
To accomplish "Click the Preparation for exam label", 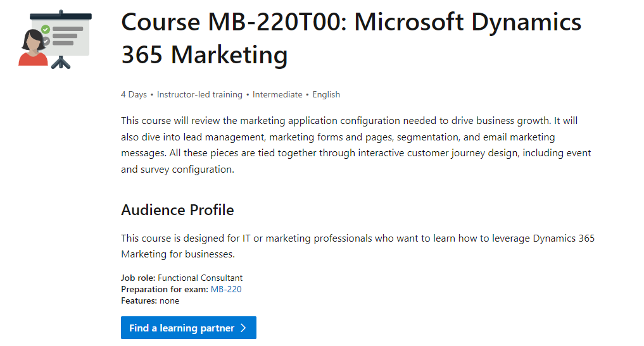I will 164,289.
